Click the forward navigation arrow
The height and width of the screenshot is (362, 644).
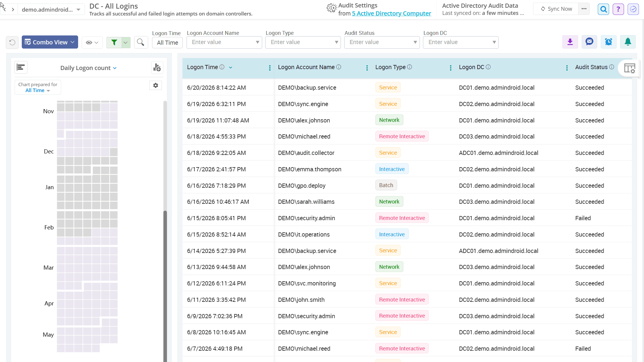coord(13,10)
